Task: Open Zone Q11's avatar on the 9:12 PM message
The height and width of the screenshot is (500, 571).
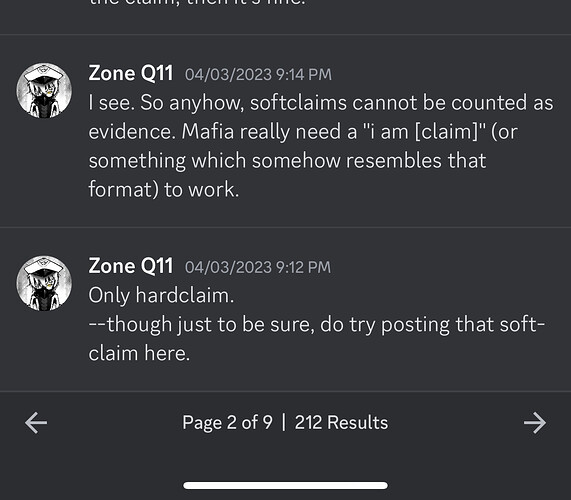Action: pyautogui.click(x=44, y=283)
